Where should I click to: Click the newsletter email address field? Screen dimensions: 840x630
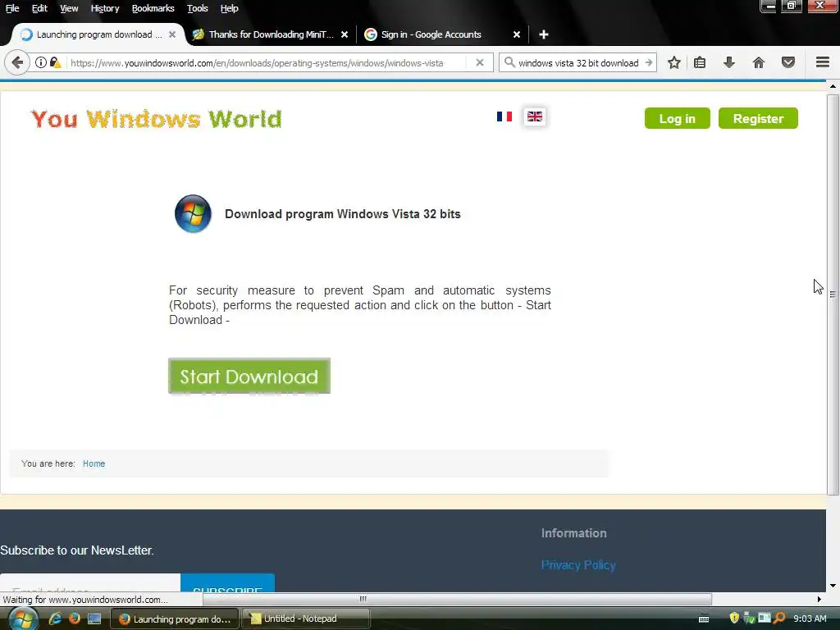click(x=90, y=583)
